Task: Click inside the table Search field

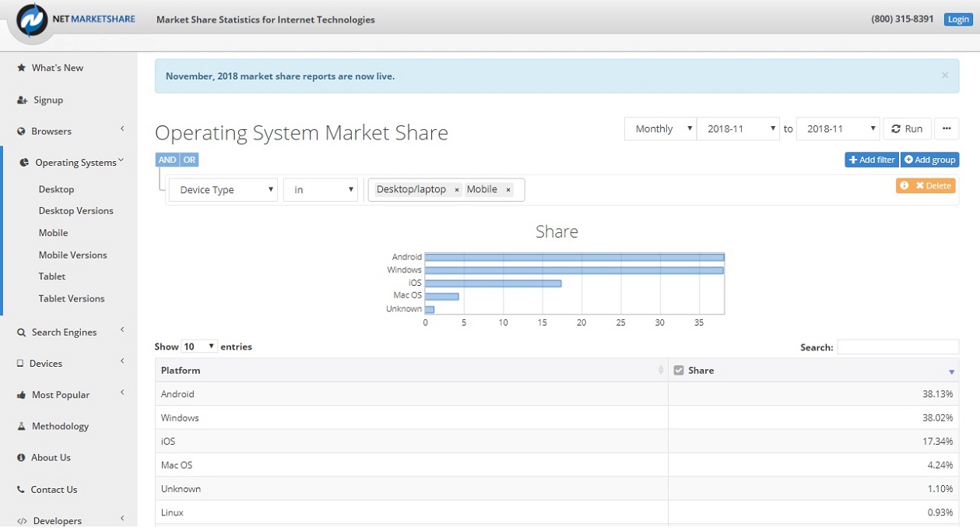Action: tap(897, 347)
